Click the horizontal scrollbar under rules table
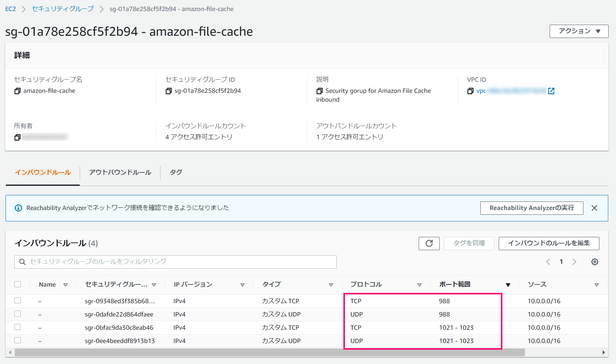This screenshot has height=364, width=616. pyautogui.click(x=270, y=353)
